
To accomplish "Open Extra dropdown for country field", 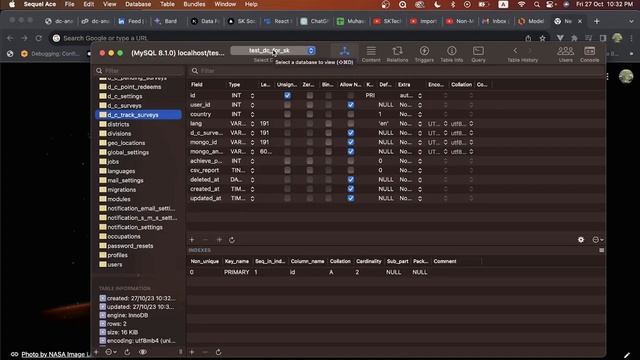I will 420,114.
